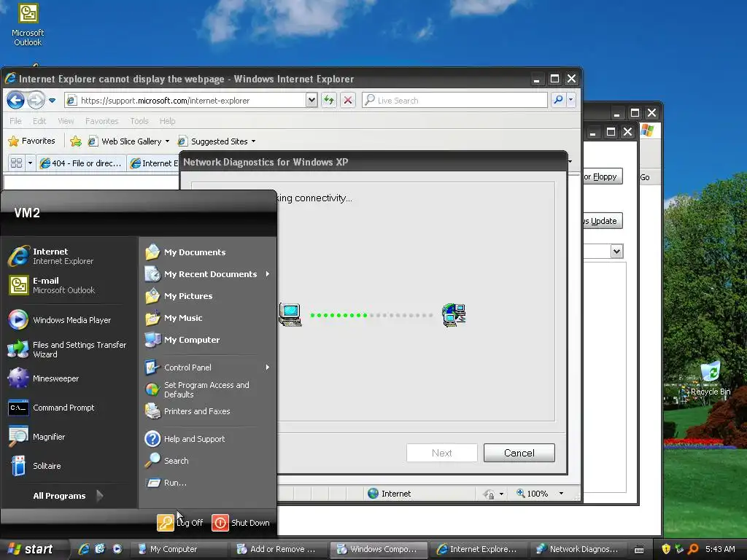Open the Favorites menu in IE
This screenshot has height=560, width=747.
[101, 121]
